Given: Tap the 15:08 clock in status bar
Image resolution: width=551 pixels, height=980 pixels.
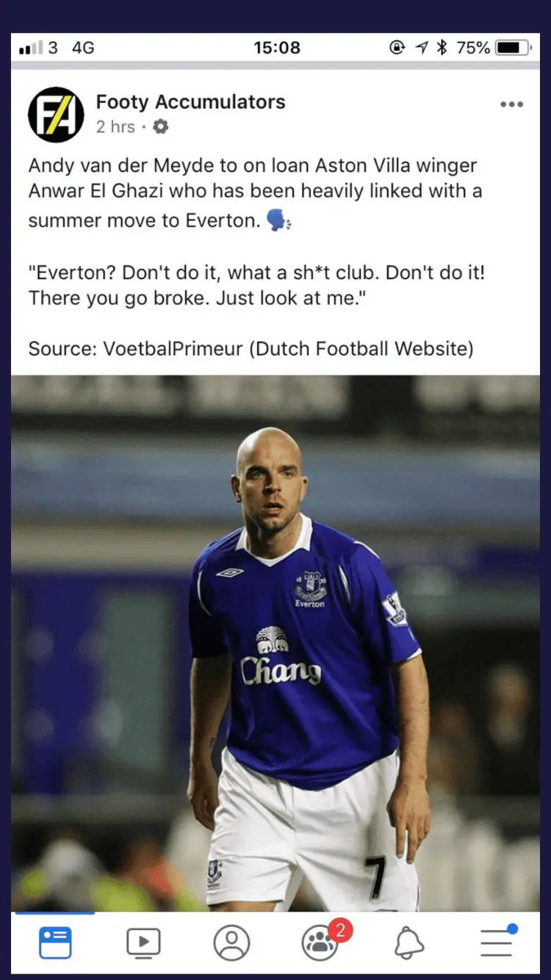Looking at the screenshot, I should tap(277, 48).
